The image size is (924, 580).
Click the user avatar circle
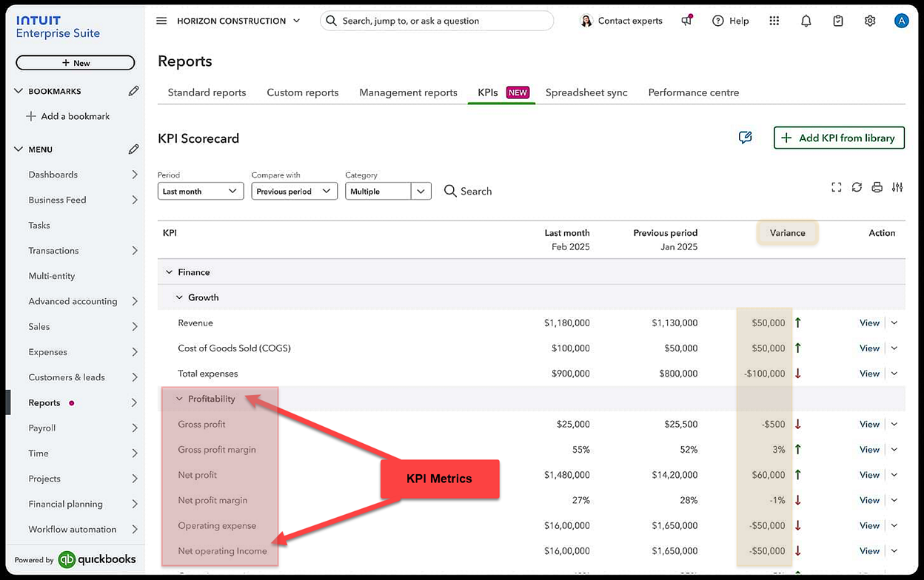point(902,21)
